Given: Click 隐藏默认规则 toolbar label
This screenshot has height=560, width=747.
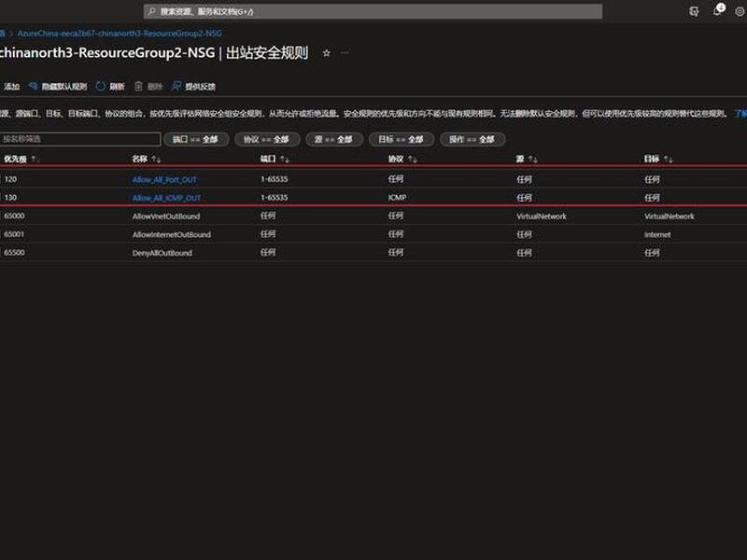Looking at the screenshot, I should (x=64, y=86).
